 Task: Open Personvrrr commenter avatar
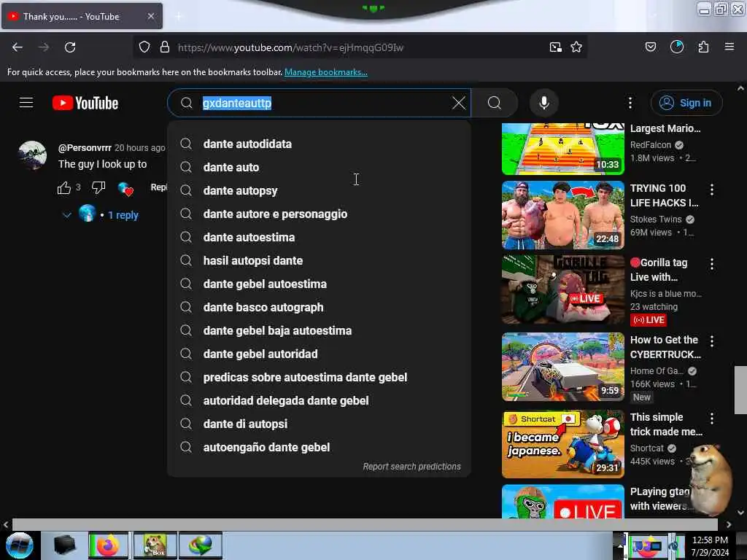pyautogui.click(x=32, y=155)
